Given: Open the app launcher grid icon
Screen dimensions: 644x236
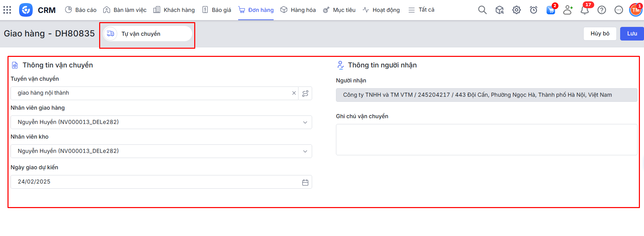Looking at the screenshot, I should coord(7,10).
